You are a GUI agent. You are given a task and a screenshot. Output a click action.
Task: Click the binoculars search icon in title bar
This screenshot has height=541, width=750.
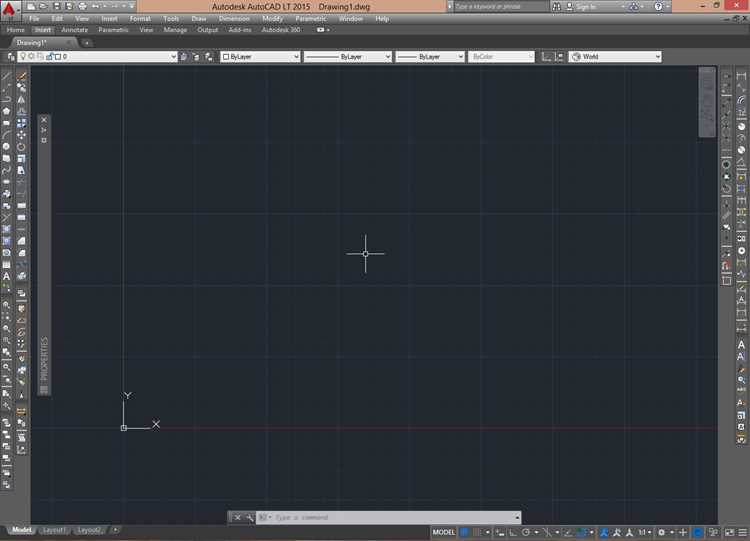pos(556,7)
